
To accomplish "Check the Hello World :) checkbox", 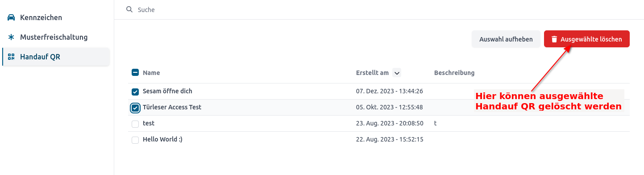I will 135,140.
